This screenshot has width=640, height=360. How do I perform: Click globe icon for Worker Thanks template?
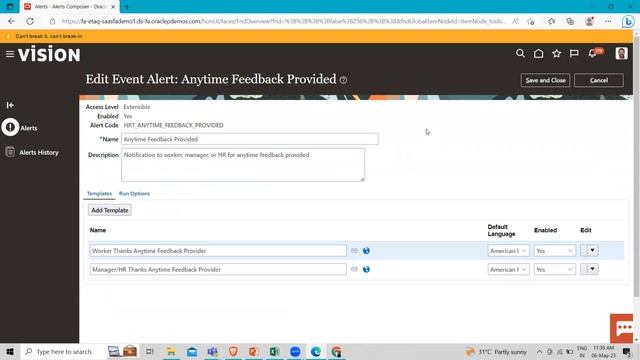coord(366,251)
